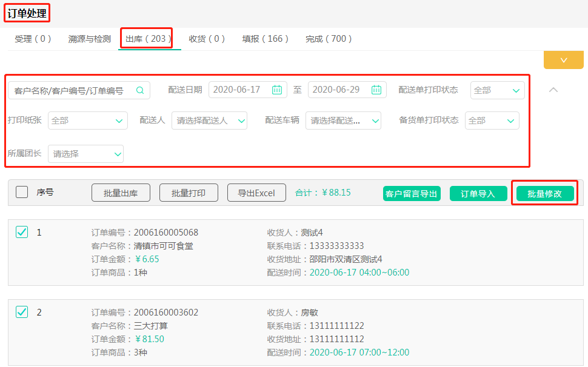Uncheck order 2 checkbox
588x367 pixels.
(22, 312)
